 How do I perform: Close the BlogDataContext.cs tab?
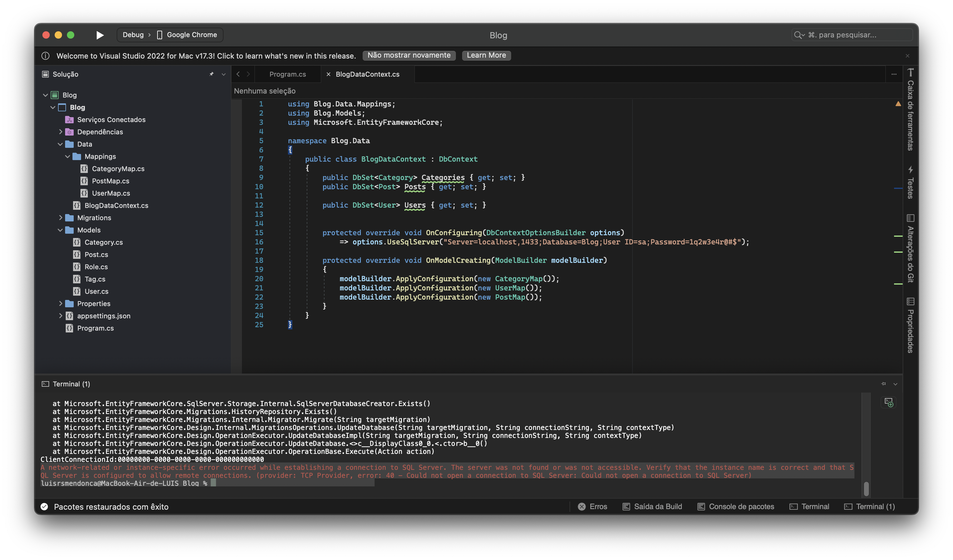point(328,75)
